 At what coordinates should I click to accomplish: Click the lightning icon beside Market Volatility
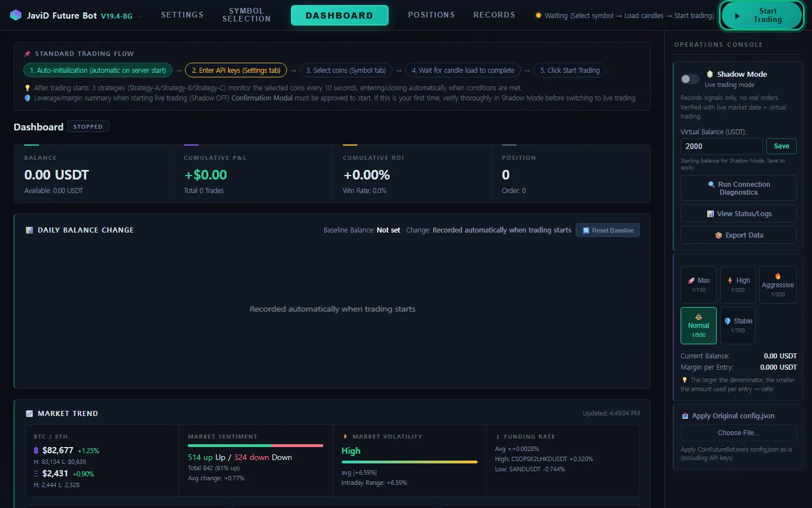(x=345, y=437)
